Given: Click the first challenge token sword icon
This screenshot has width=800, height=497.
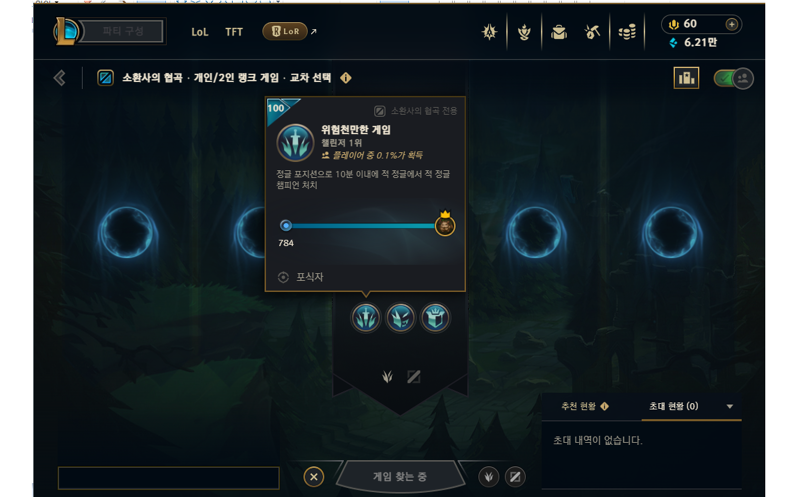Looking at the screenshot, I should tap(366, 317).
